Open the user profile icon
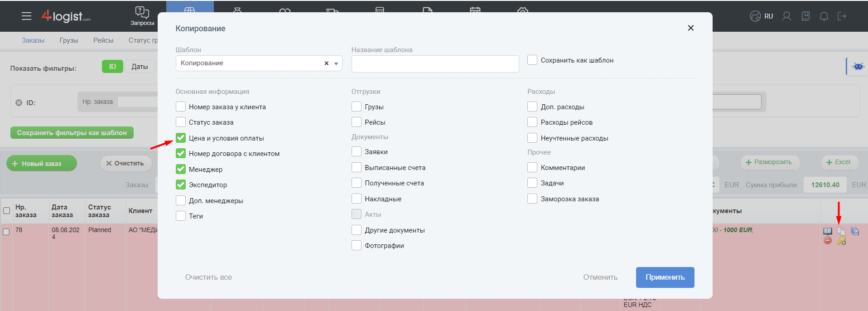 pyautogui.click(x=786, y=16)
